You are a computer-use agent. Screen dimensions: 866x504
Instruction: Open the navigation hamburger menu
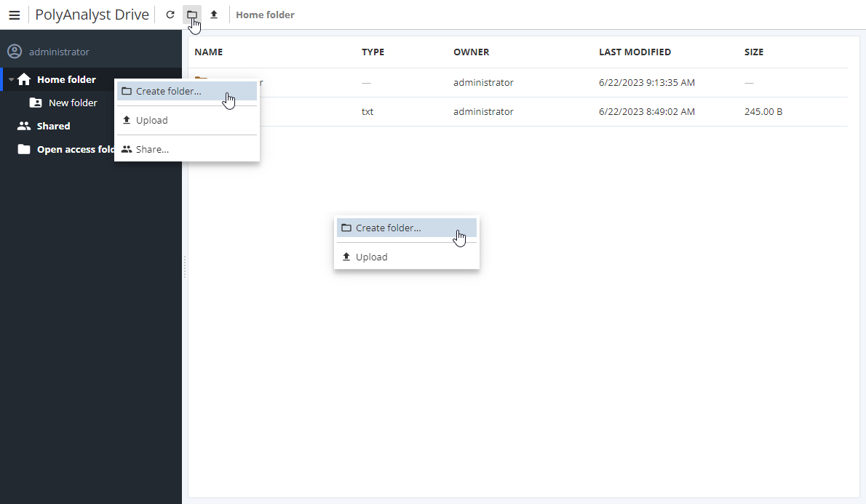point(15,15)
